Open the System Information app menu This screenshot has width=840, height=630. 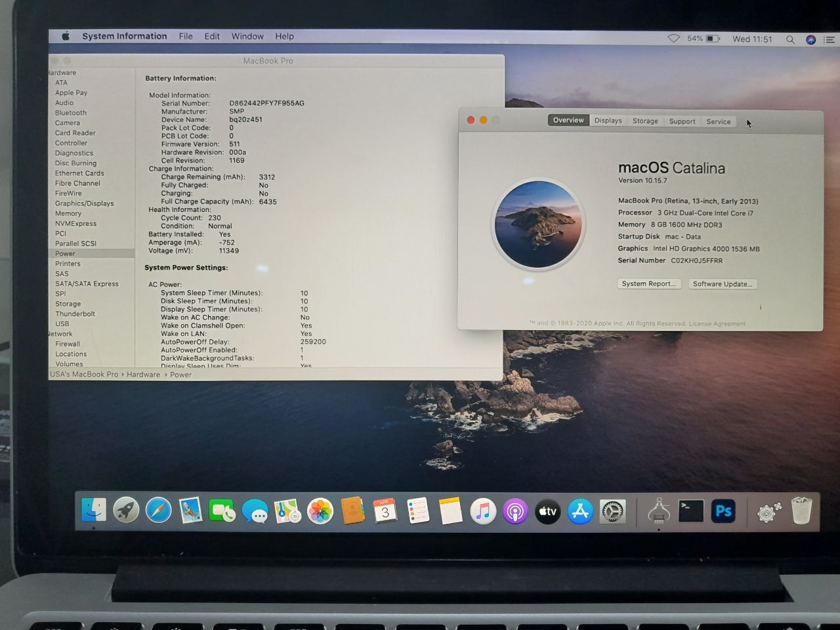pos(124,36)
